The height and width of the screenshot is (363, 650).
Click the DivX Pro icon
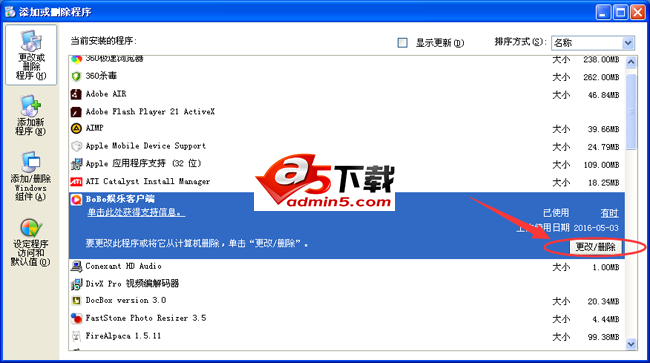pyautogui.click(x=76, y=284)
